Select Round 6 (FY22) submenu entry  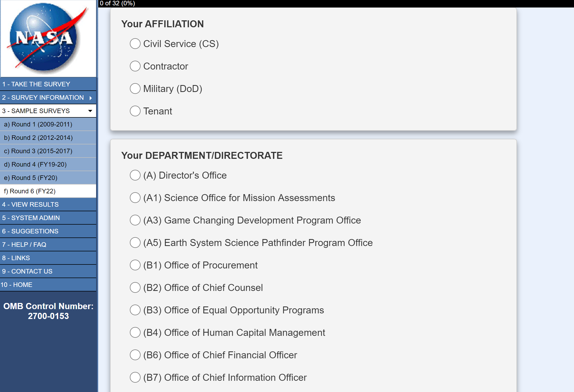coord(30,191)
